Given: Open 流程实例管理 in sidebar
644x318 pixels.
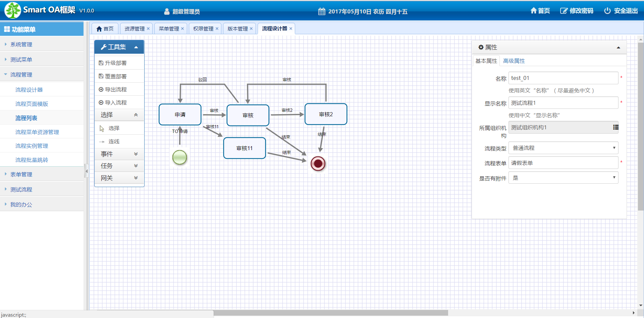Looking at the screenshot, I should coord(32,146).
